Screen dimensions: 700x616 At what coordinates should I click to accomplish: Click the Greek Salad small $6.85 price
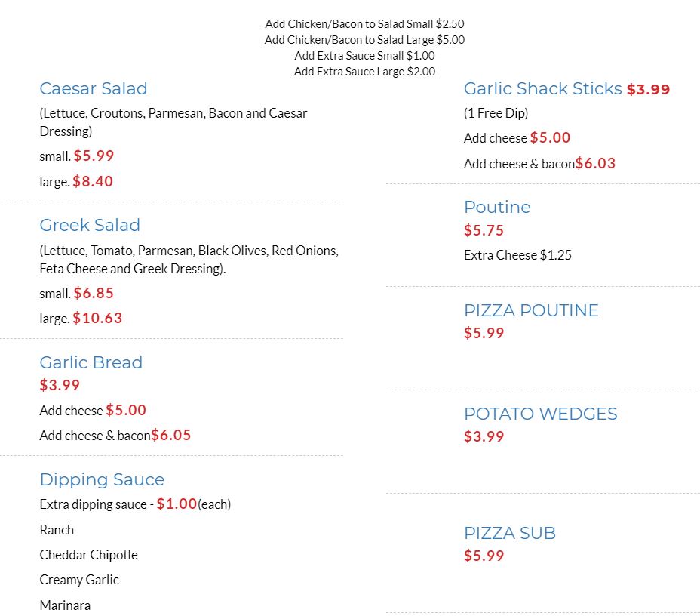pos(94,293)
